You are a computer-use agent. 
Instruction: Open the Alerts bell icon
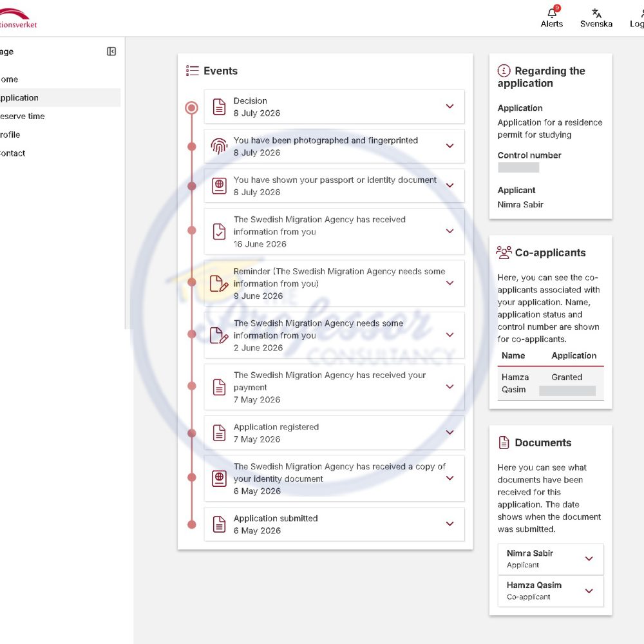(553, 13)
